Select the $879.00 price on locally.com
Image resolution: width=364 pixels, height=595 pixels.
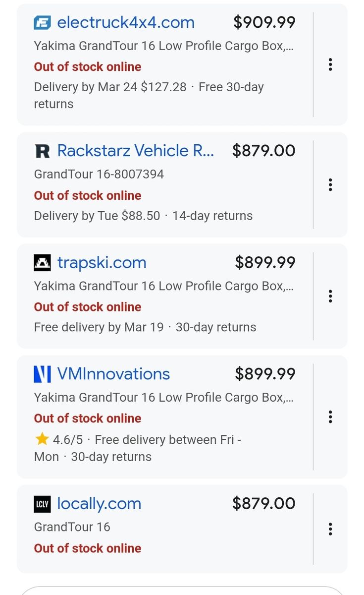click(x=263, y=504)
